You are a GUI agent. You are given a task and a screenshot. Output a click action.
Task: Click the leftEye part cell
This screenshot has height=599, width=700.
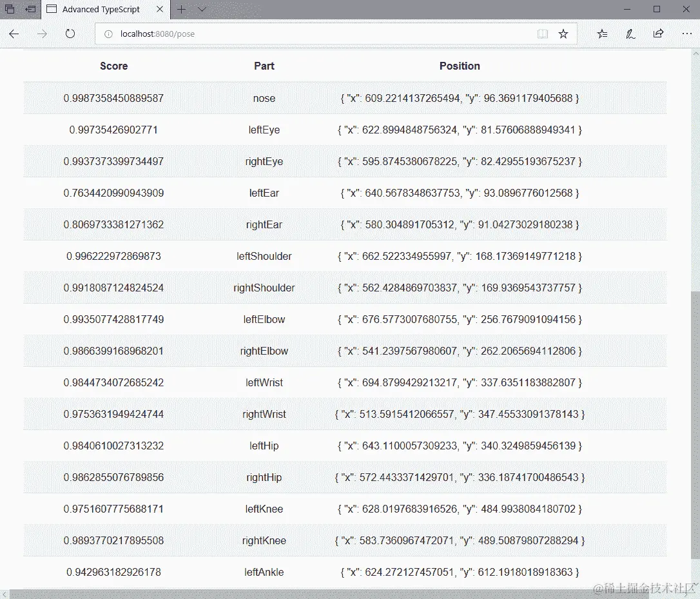[264, 130]
